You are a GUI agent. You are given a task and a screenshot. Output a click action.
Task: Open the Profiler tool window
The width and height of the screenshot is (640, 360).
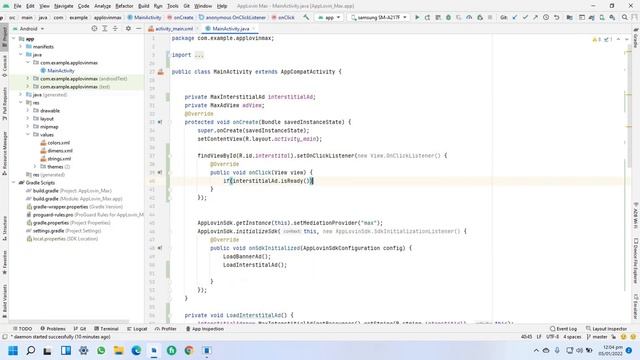click(x=166, y=329)
